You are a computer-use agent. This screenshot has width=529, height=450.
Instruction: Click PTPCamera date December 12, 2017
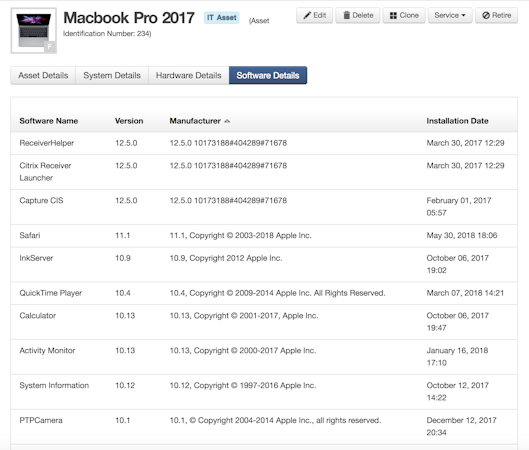(461, 426)
